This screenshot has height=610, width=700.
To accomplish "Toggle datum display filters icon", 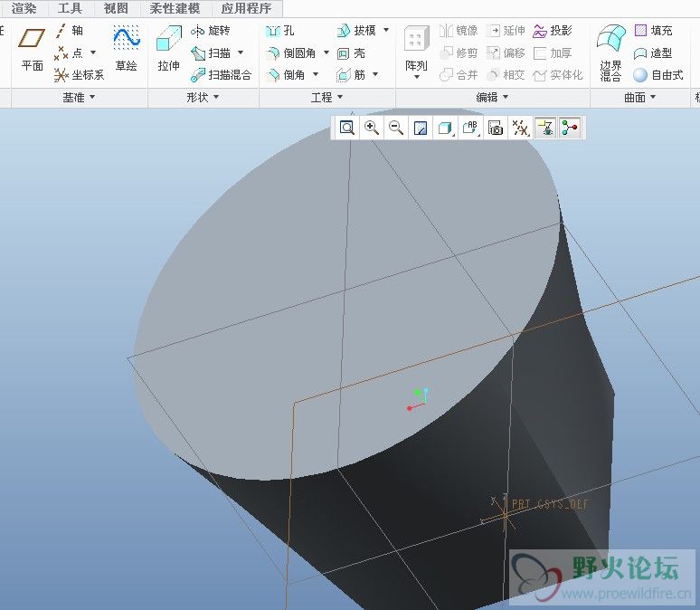I will (x=520, y=128).
